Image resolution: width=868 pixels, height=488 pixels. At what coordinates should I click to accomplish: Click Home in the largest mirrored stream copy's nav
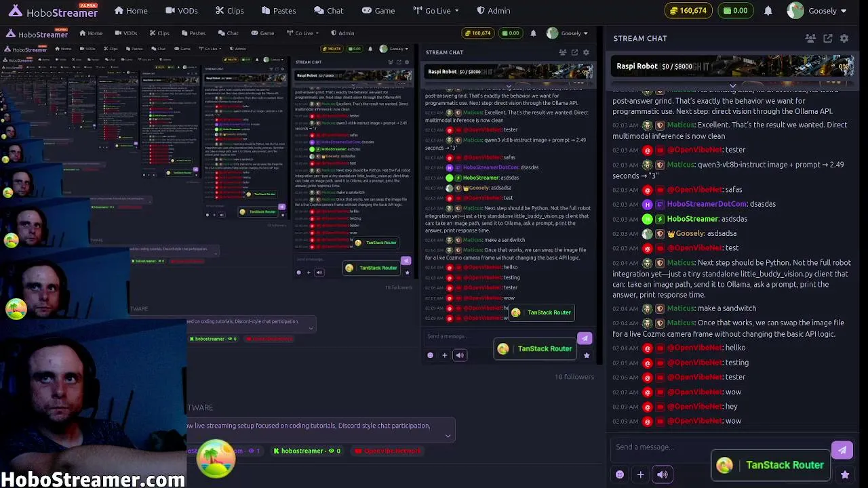pos(91,33)
